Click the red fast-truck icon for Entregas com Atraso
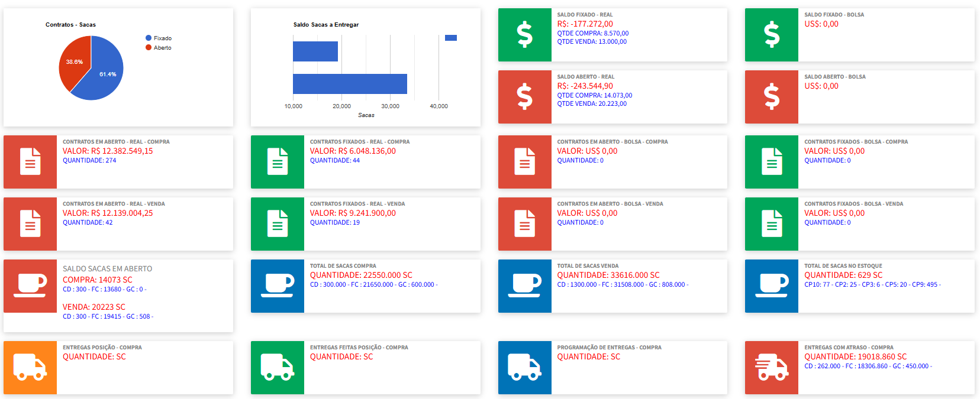Viewport: 980px width, 399px height. (x=771, y=368)
